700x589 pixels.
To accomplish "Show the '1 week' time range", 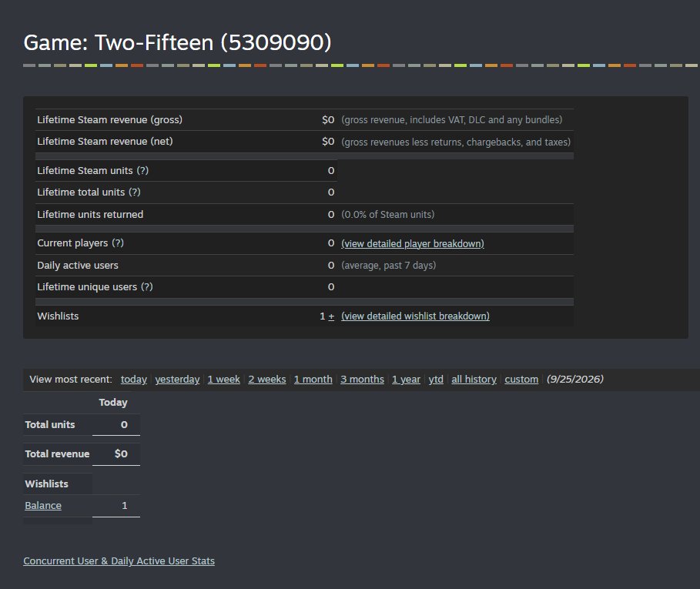I will point(223,380).
